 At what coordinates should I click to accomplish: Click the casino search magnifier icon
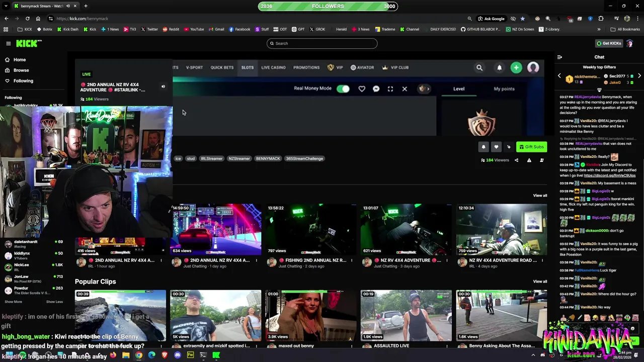coord(479,67)
